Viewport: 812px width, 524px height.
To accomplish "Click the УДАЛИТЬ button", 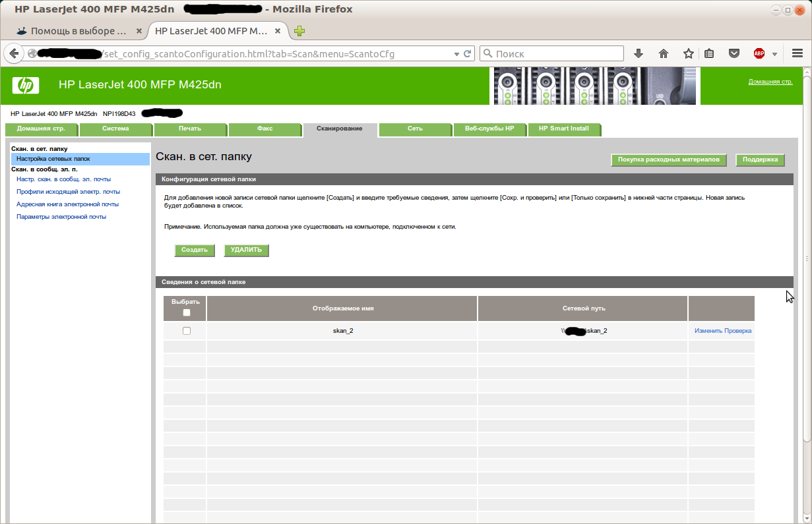I will [247, 250].
